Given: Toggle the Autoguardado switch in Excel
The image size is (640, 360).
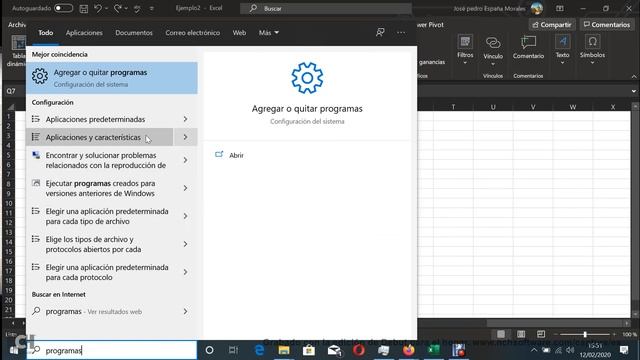Looking at the screenshot, I should point(63,8).
